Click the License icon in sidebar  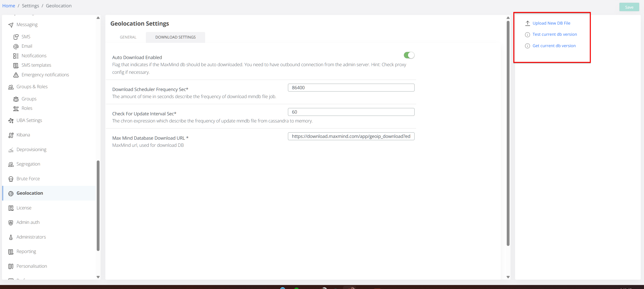pyautogui.click(x=11, y=208)
